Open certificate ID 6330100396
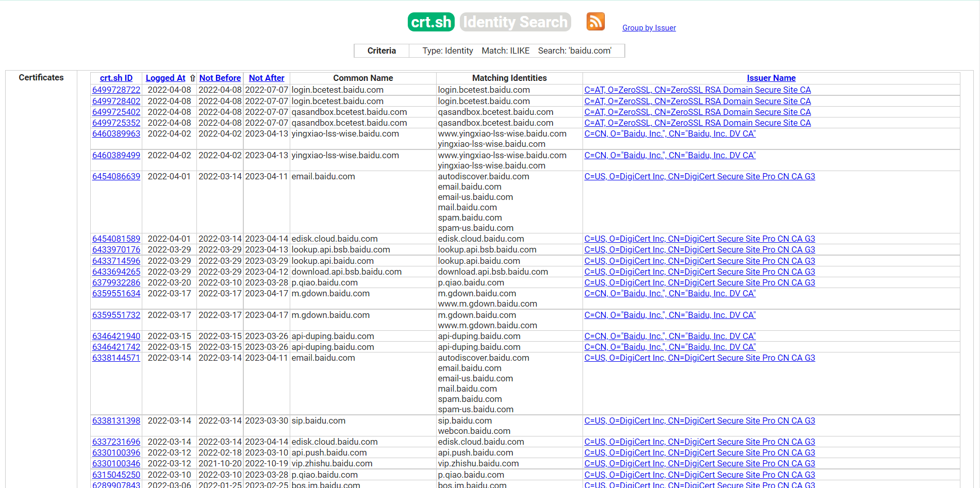The width and height of the screenshot is (980, 488). point(116,452)
